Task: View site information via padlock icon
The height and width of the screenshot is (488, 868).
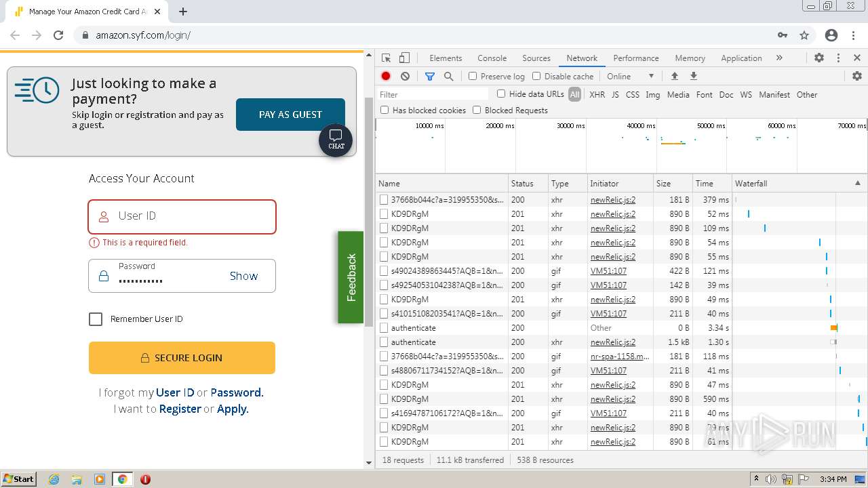Action: (85, 35)
